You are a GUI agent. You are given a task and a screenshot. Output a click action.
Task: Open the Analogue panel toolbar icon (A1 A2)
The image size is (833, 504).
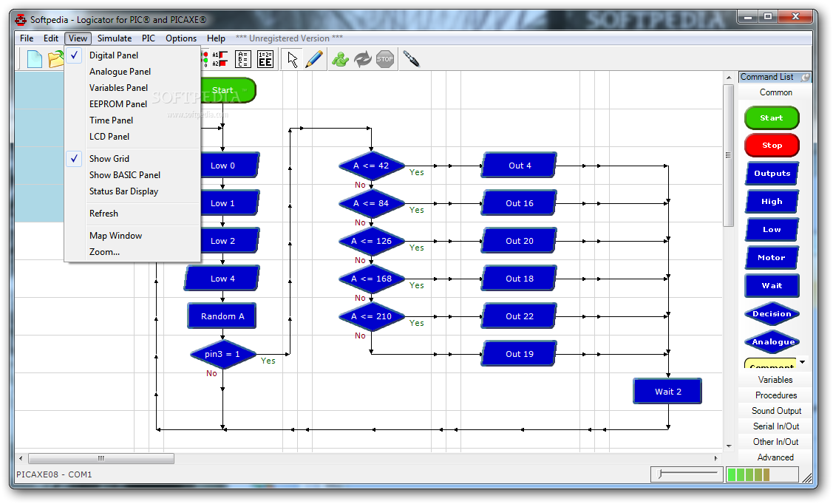point(220,59)
